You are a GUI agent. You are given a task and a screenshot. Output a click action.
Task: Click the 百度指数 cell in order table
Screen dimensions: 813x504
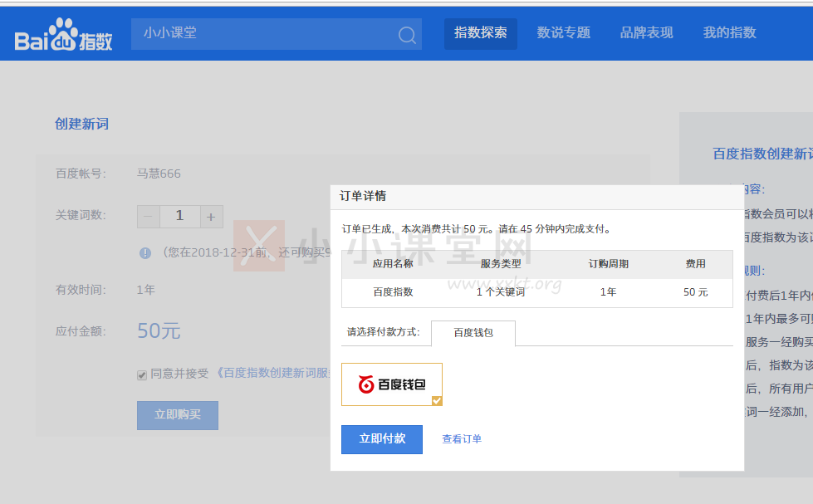[393, 292]
